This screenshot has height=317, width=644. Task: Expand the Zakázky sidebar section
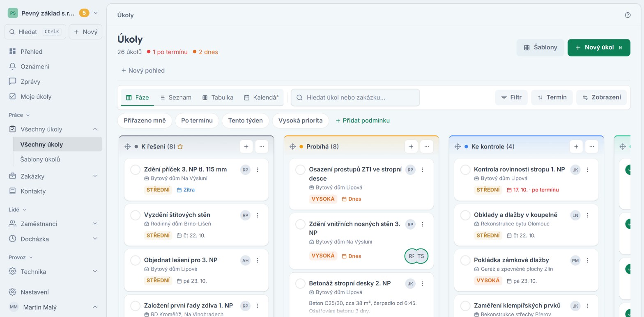click(95, 176)
